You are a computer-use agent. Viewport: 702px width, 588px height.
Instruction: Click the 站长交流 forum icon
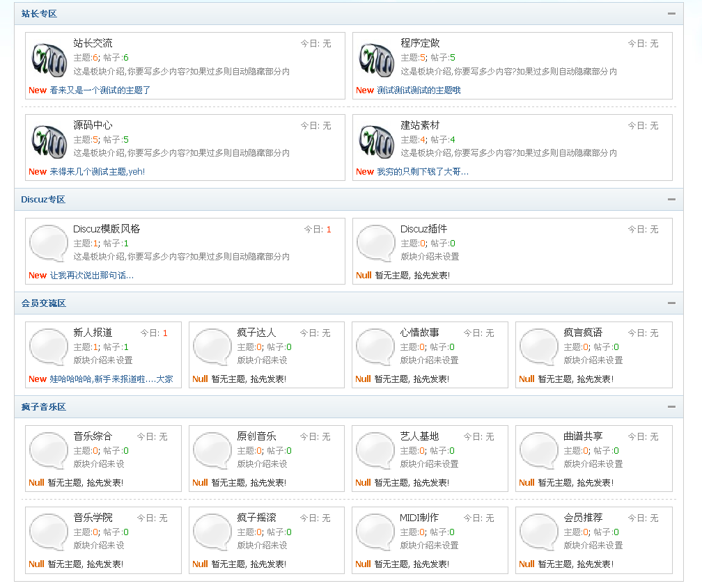(x=49, y=60)
